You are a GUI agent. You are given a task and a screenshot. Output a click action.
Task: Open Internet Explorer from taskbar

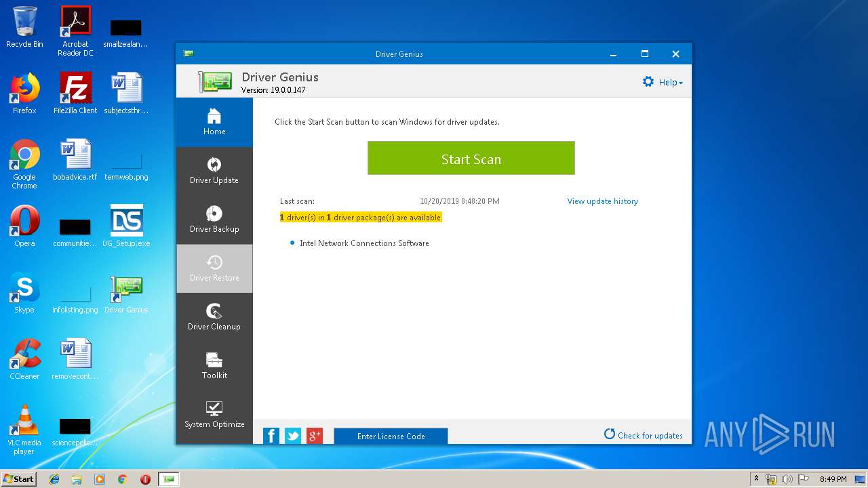pyautogui.click(x=54, y=479)
